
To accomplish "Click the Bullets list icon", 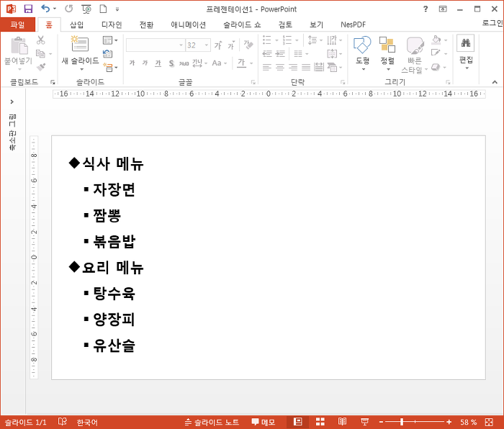I will click(x=267, y=40).
